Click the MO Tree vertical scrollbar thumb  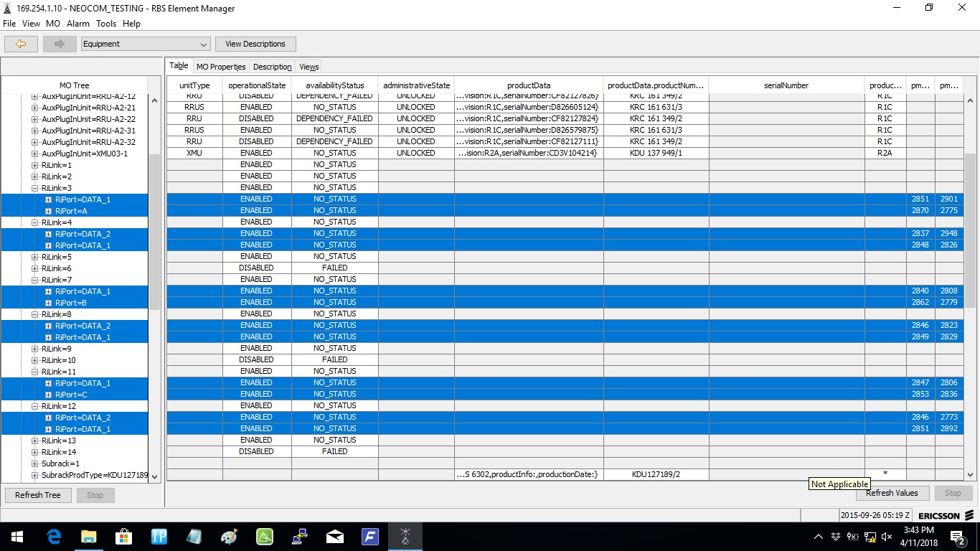tap(154, 231)
